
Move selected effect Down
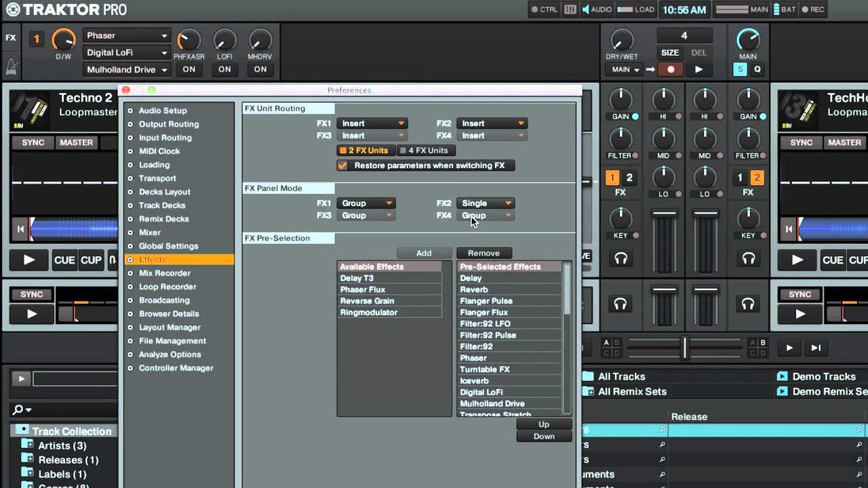544,436
